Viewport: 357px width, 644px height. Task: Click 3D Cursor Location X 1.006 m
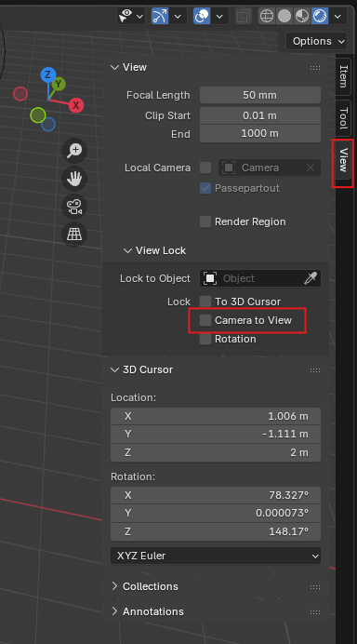(x=216, y=416)
